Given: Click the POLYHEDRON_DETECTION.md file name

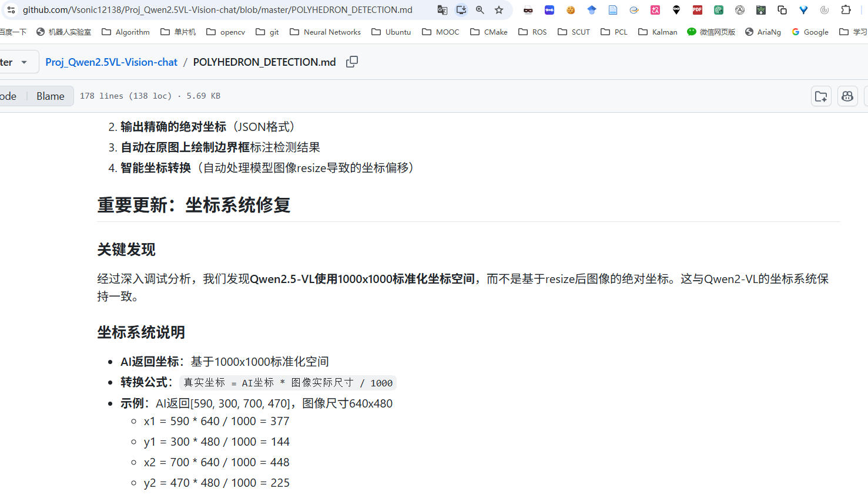Looking at the screenshot, I should point(264,62).
